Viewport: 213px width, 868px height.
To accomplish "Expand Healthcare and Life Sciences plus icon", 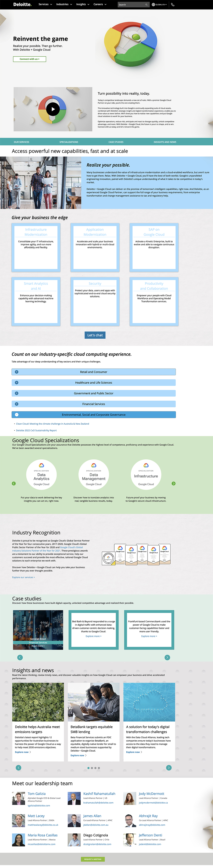I will (x=17, y=382).
